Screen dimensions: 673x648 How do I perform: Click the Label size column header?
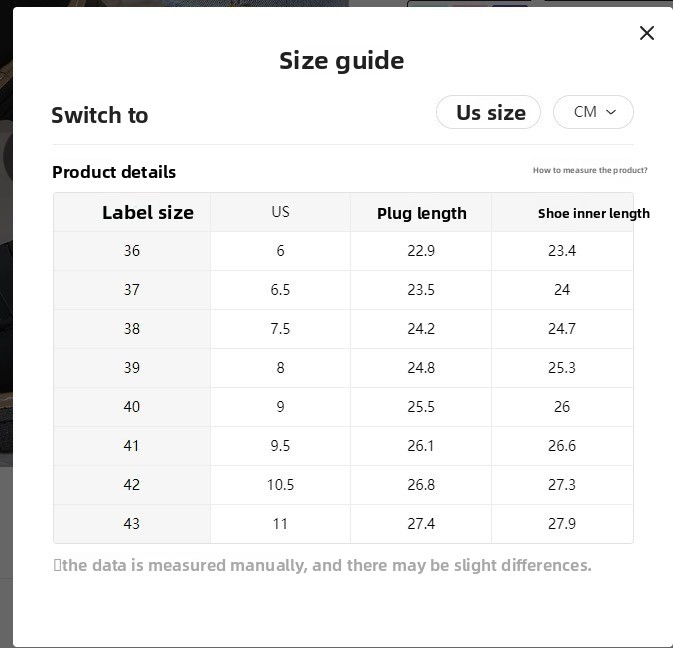pos(147,212)
